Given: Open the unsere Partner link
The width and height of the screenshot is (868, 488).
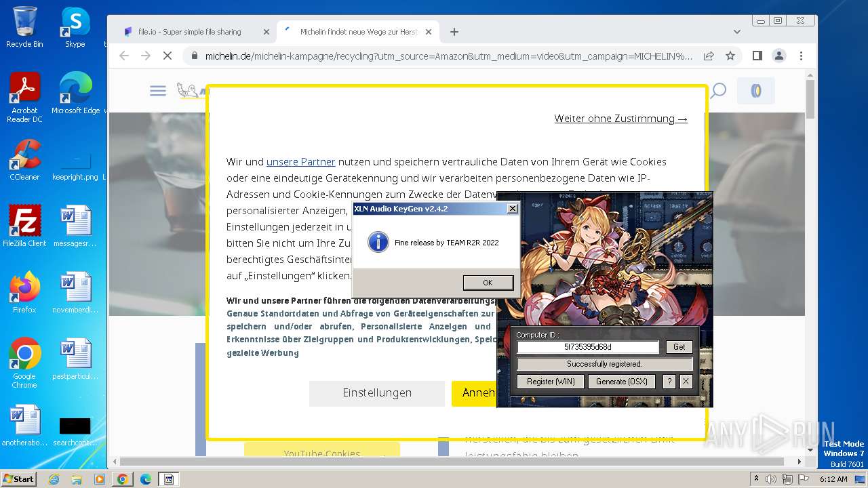Looking at the screenshot, I should (x=300, y=162).
